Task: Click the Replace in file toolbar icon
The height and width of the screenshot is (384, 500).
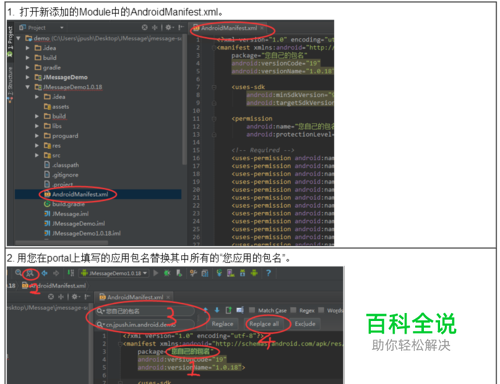Action: tap(30, 273)
